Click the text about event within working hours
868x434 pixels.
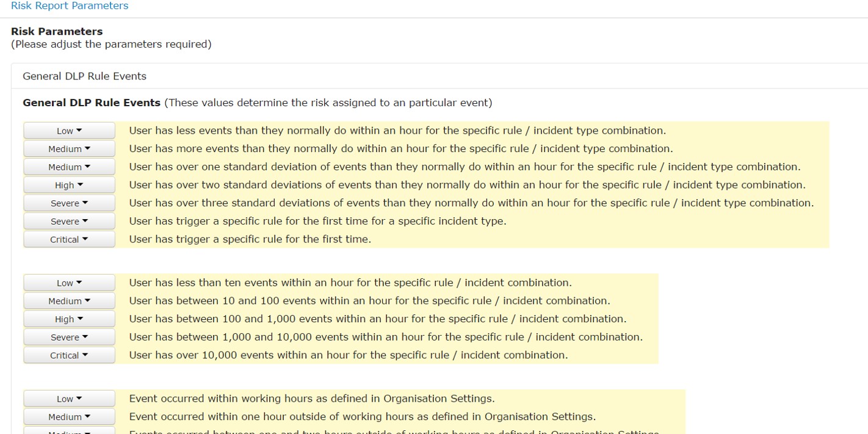click(311, 399)
